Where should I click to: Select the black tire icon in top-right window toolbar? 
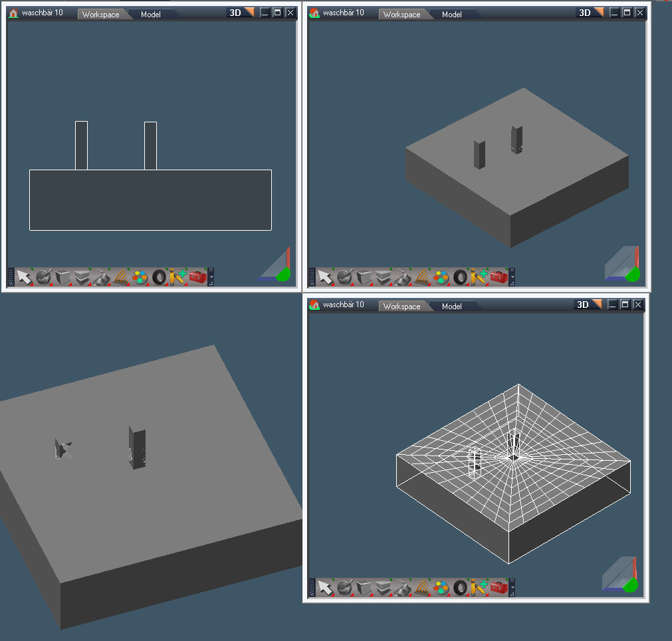click(x=460, y=277)
